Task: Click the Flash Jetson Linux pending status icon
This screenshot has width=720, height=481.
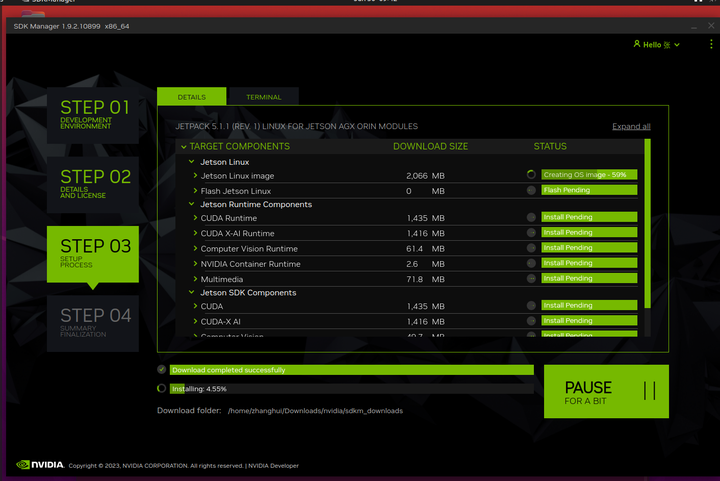Action: (531, 190)
